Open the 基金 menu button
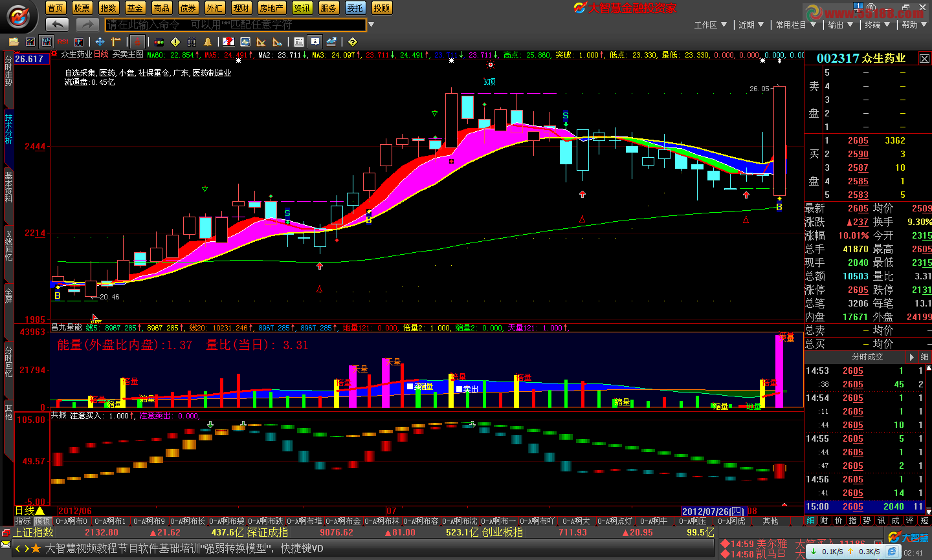Image resolution: width=932 pixels, height=560 pixels. [135, 8]
